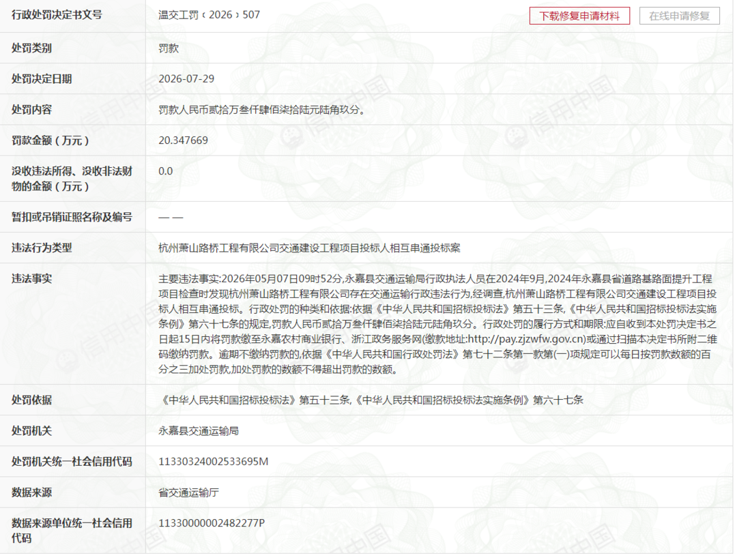
Task: Click the 数据来源单位统一社会信用代码 label
Action: 72,531
